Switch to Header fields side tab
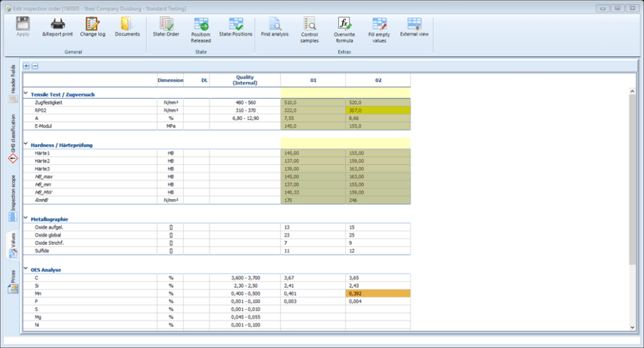Screen dimensions: 644x348 (13, 83)
